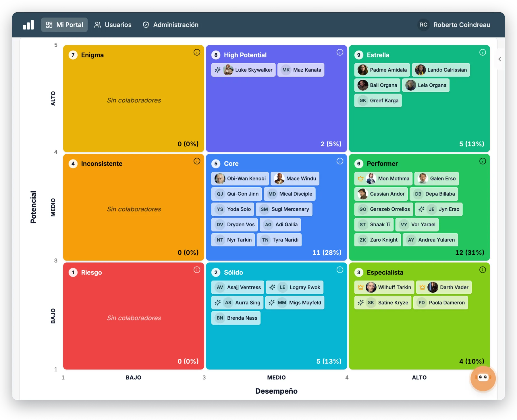Show info for the Especialista box
Viewport: 517px width, 420px height.
(x=483, y=270)
